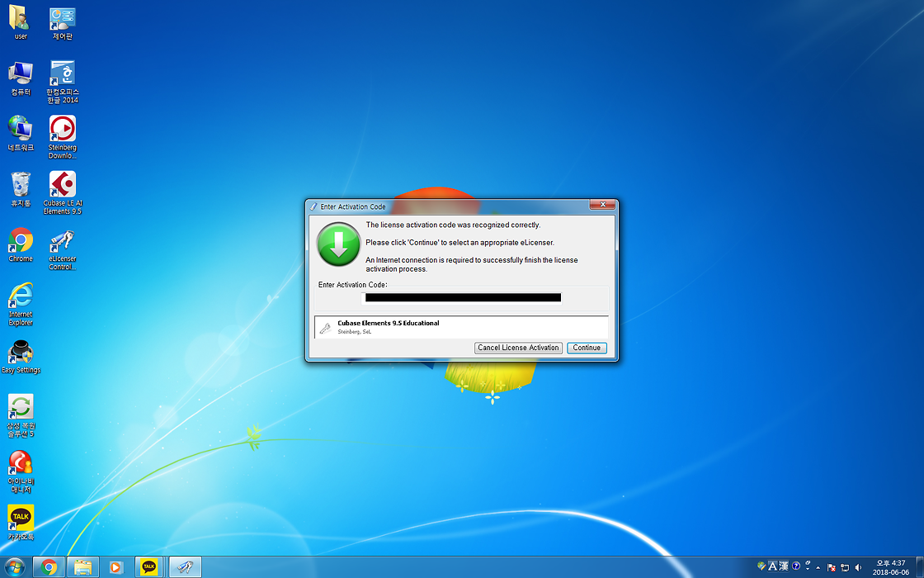The height and width of the screenshot is (578, 924).
Task: Click the IME 漢 hanja conversion button
Action: 783,566
